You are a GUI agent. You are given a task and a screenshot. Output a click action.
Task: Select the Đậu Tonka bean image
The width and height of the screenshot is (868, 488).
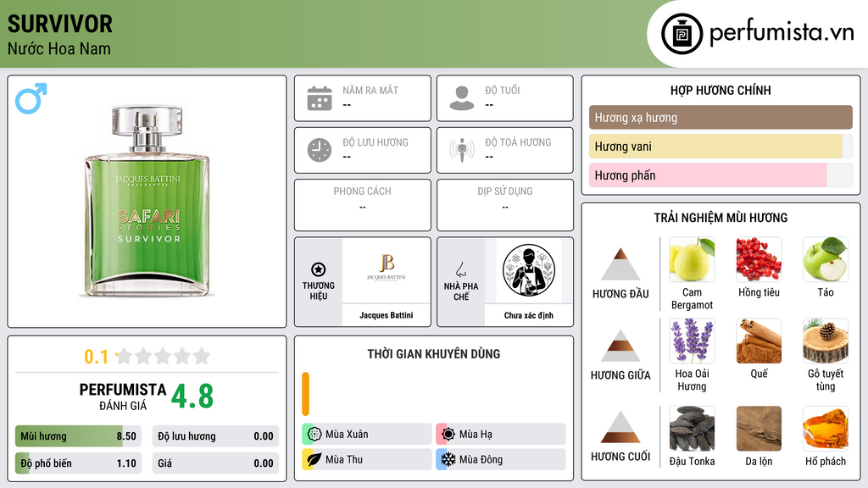tap(692, 429)
